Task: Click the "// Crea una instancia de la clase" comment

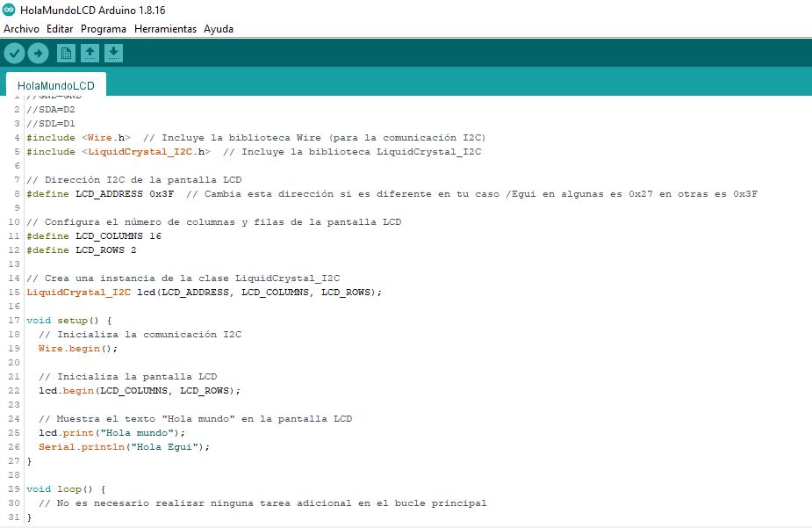Action: tap(183, 278)
